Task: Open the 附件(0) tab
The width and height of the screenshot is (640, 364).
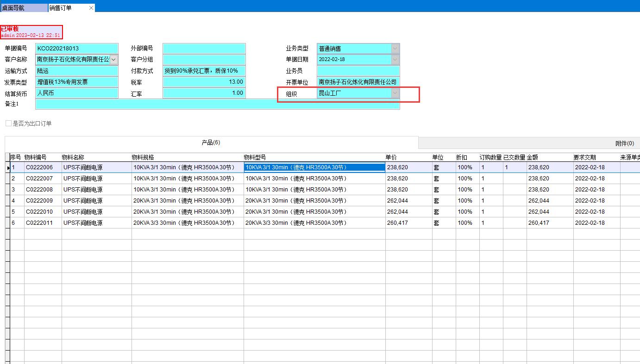Action: pyautogui.click(x=624, y=143)
